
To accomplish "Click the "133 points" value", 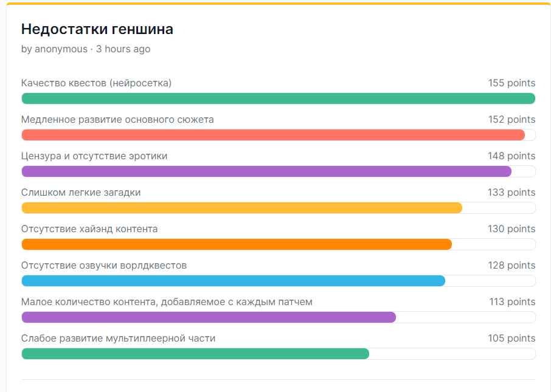I will pyautogui.click(x=511, y=193).
